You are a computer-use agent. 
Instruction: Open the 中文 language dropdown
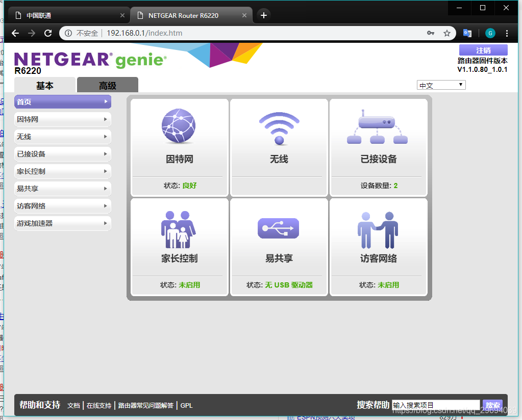[441, 85]
